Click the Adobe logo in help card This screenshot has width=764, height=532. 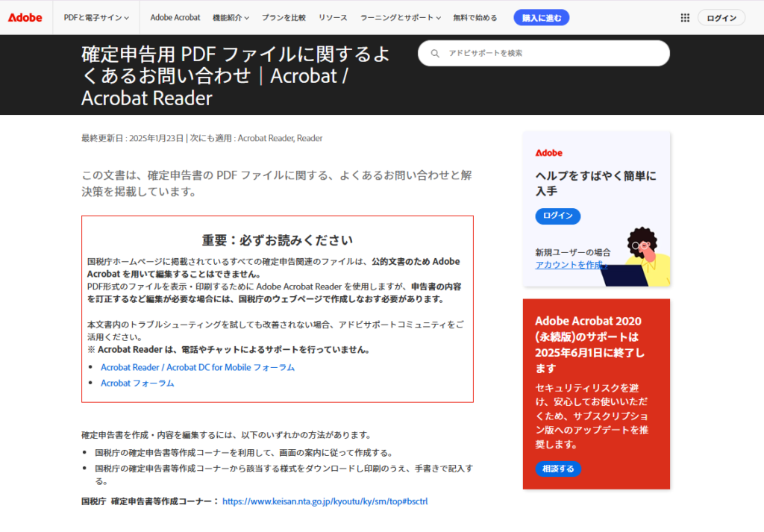548,152
